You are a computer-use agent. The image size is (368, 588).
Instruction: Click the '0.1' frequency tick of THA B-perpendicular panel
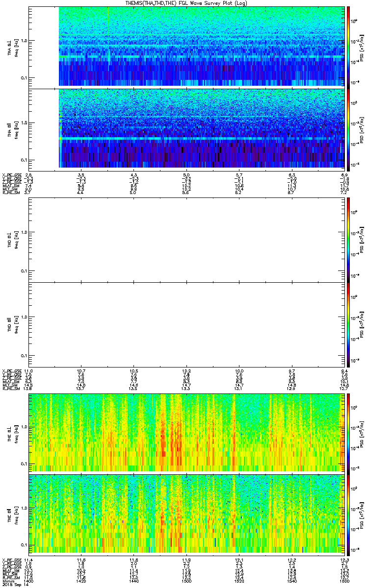click(25, 78)
